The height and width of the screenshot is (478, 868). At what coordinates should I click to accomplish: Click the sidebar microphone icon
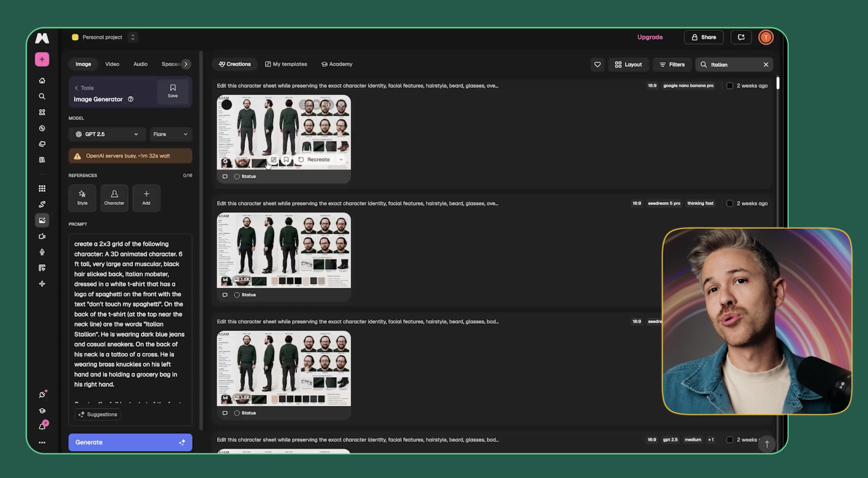[42, 252]
